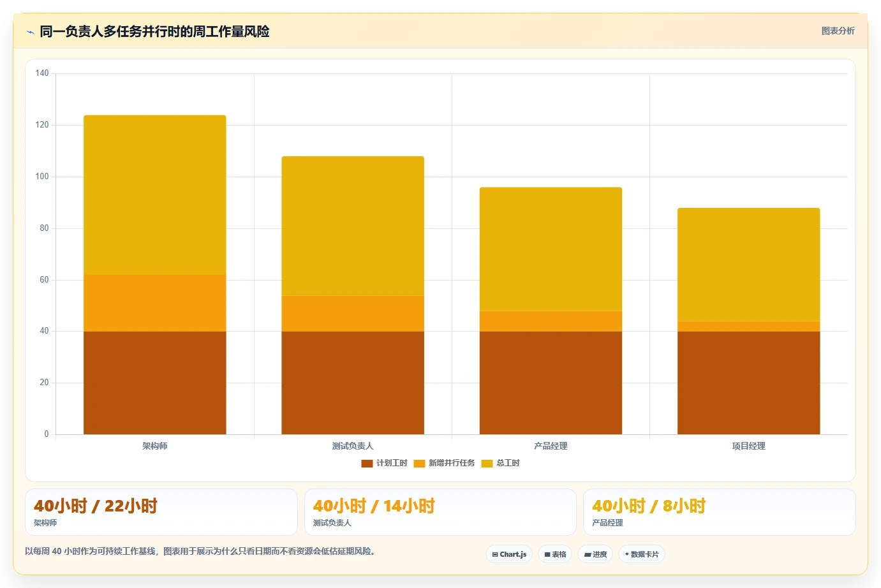
Task: Click the lightning icon beside the chart title
Action: tap(30, 32)
